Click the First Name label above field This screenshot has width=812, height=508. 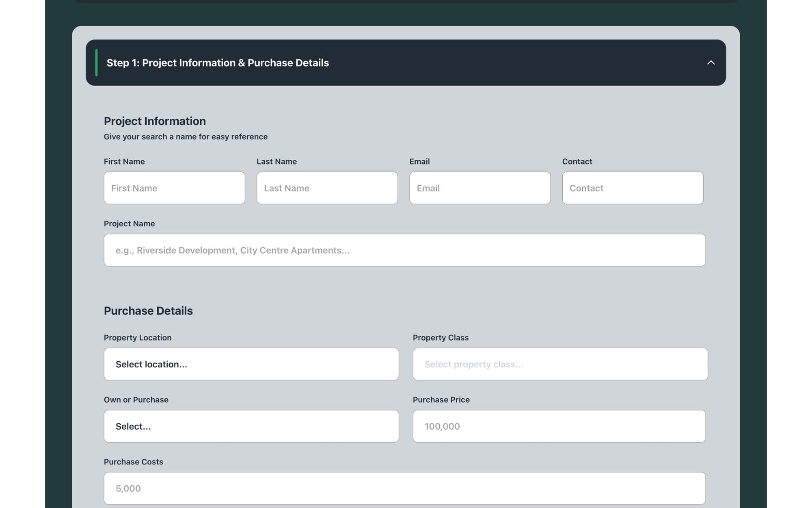point(124,161)
